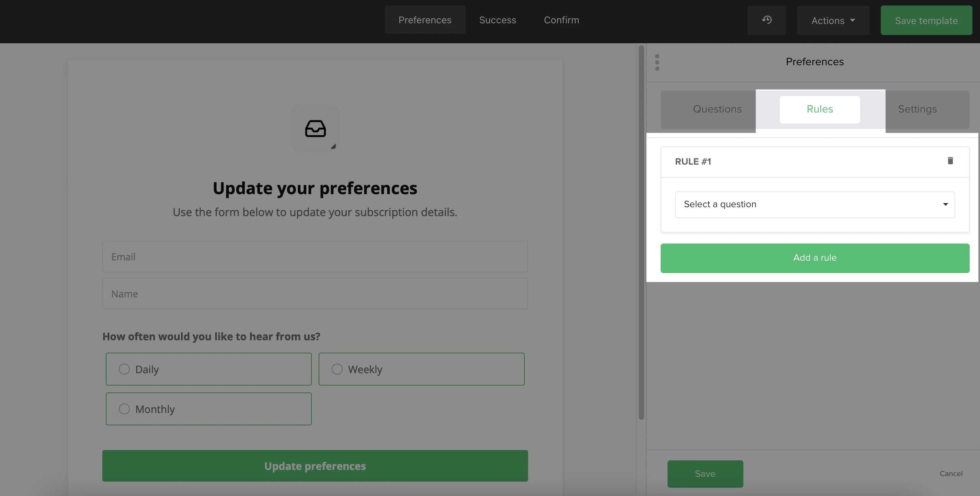
Task: Click the Select a question caret arrow
Action: (945, 204)
